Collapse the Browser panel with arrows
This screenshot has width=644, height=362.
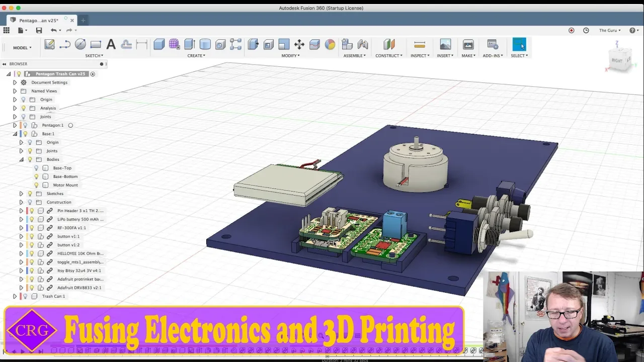[4, 64]
